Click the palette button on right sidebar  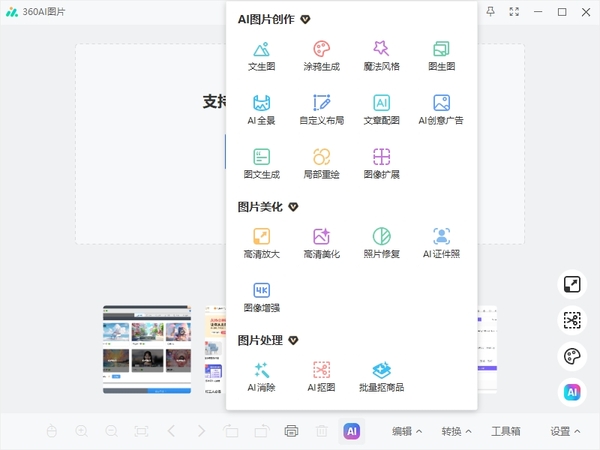coord(571,357)
